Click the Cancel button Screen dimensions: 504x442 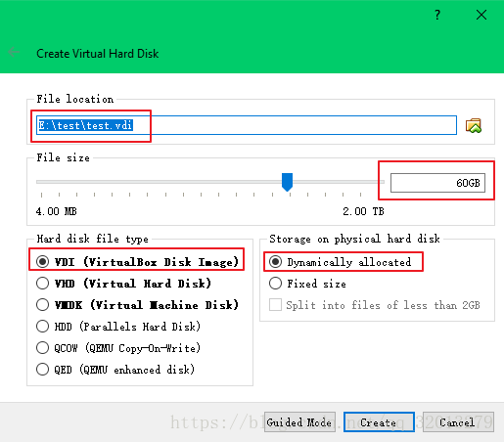tap(458, 422)
